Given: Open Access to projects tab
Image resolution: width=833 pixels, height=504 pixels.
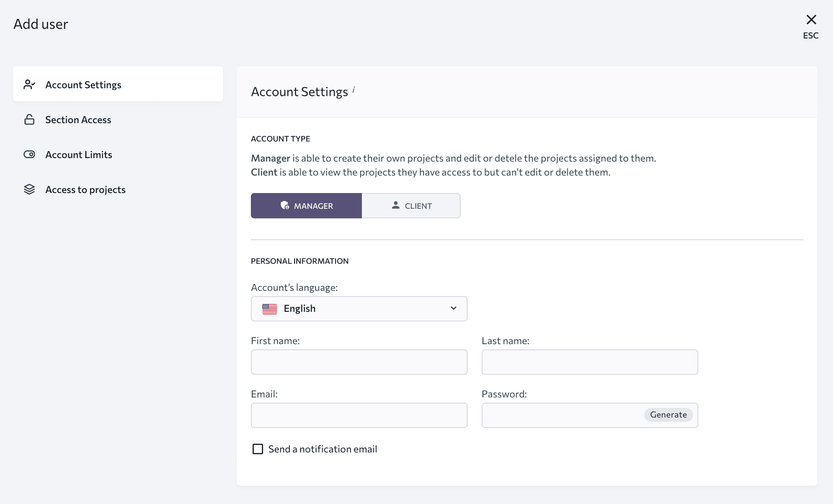Looking at the screenshot, I should pos(118,189).
